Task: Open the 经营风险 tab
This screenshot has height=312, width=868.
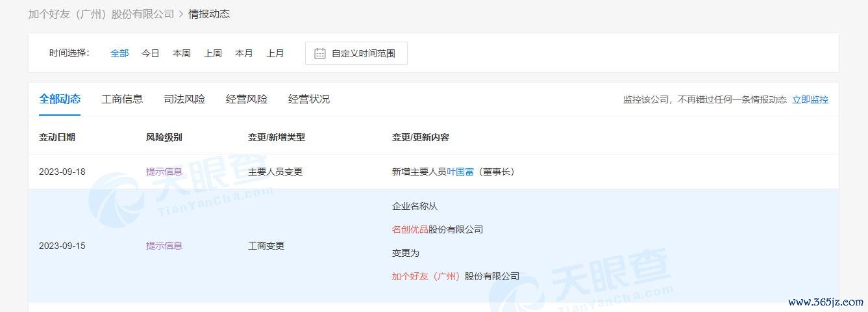Action: pyautogui.click(x=247, y=99)
